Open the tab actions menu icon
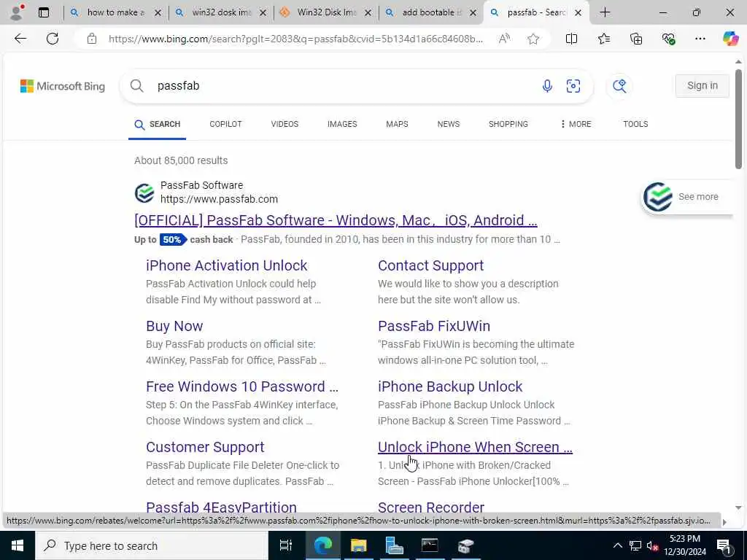Viewport: 747px width, 560px height. coord(44,13)
